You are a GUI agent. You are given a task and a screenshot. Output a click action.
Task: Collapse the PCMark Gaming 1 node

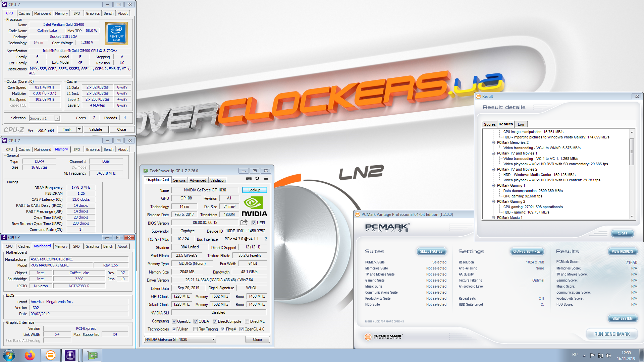(x=493, y=186)
